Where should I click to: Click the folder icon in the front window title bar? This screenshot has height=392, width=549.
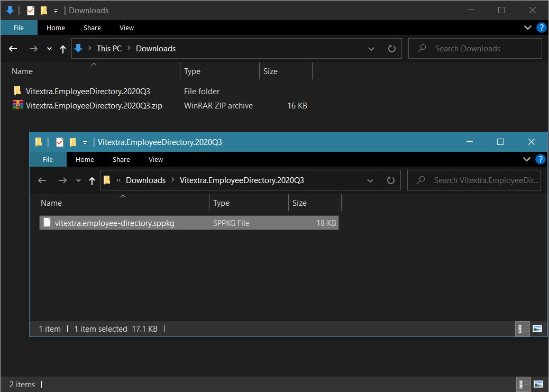39,142
